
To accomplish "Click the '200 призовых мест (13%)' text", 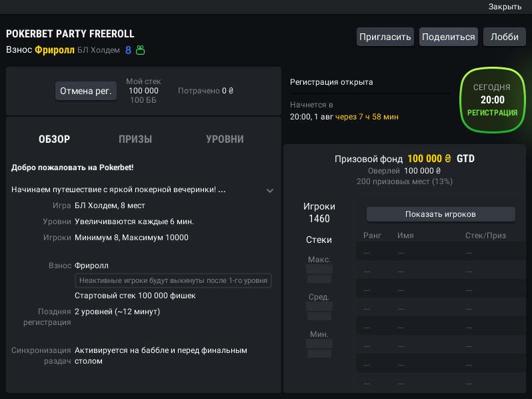I will point(405,181).
